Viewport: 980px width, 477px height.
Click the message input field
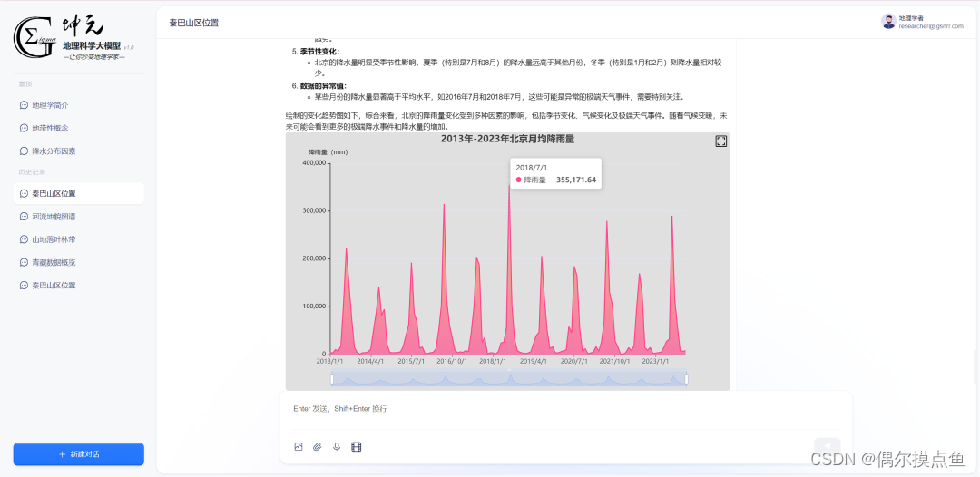tap(565, 409)
